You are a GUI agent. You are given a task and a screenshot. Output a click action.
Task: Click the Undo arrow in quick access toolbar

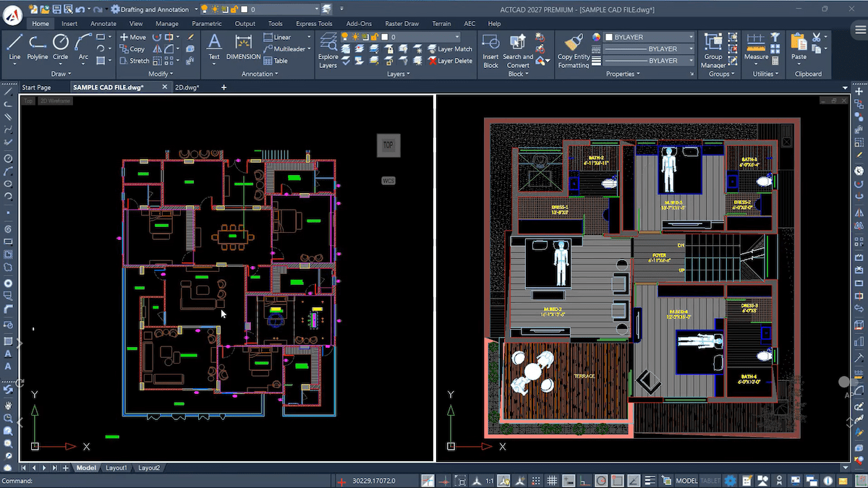[80, 9]
